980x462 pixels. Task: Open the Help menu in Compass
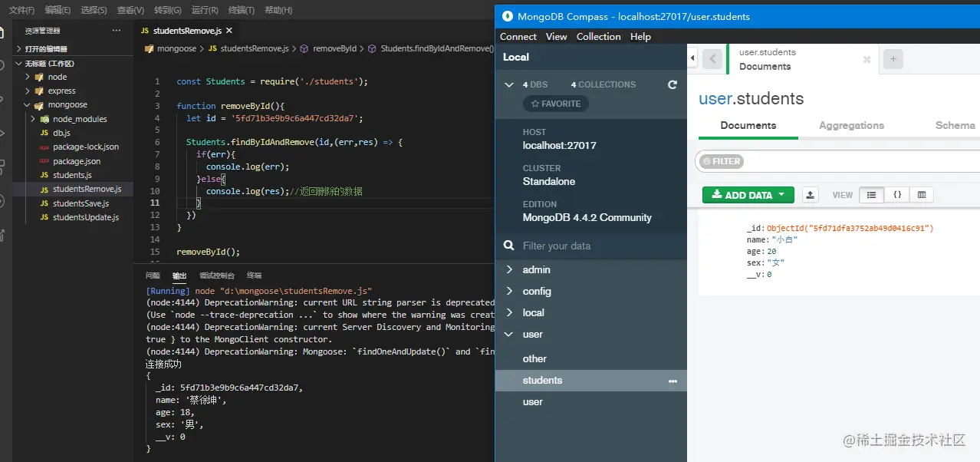coord(640,36)
